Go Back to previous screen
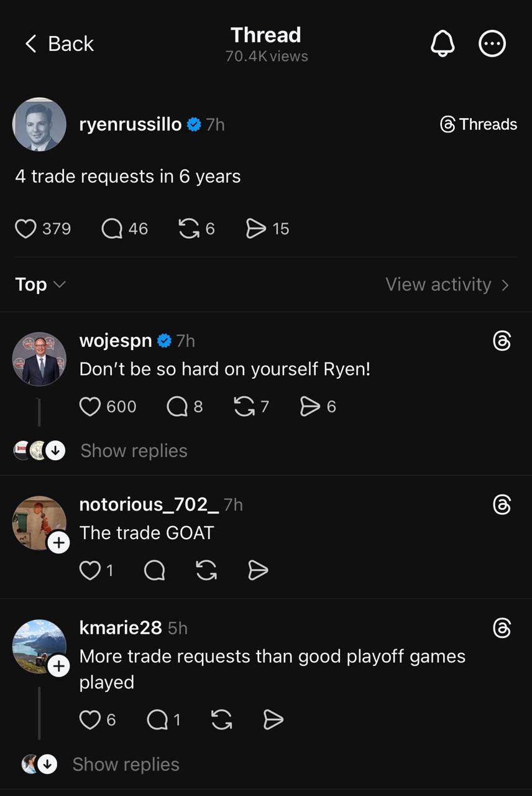532x796 pixels. click(59, 44)
